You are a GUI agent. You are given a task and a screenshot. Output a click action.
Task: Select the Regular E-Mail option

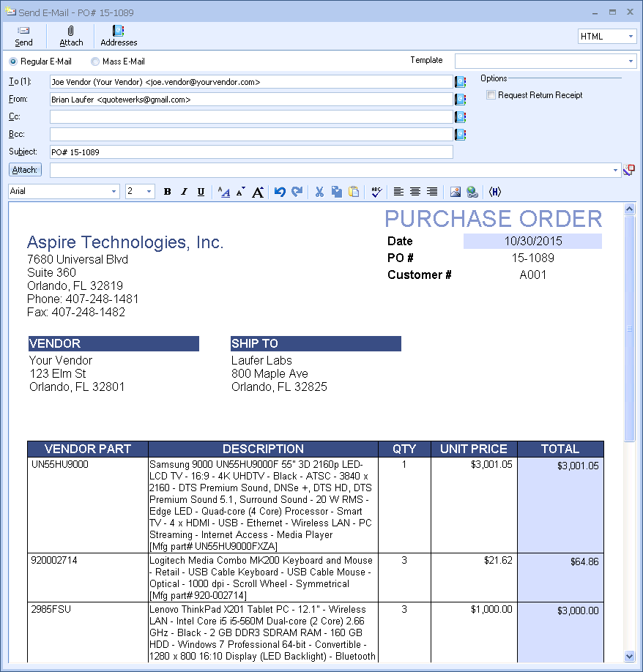pyautogui.click(x=13, y=62)
